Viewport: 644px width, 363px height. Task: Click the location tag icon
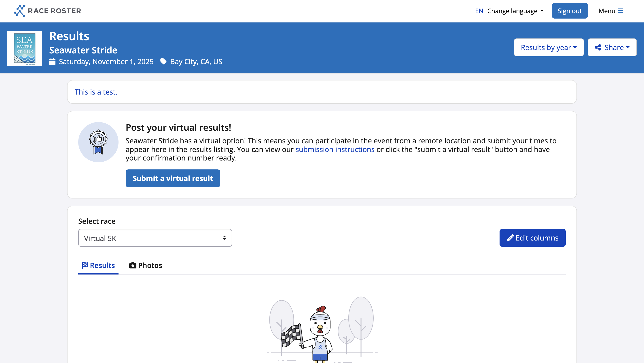click(x=163, y=61)
